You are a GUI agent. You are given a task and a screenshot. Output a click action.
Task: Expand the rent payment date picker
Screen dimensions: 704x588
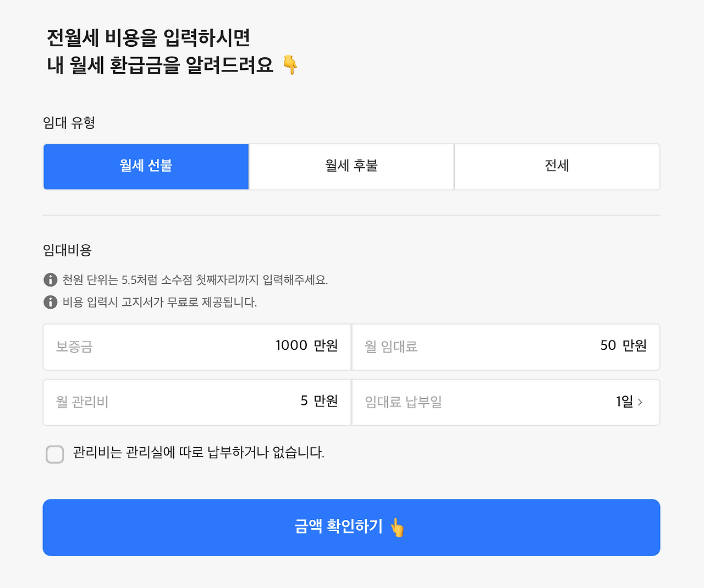point(505,402)
